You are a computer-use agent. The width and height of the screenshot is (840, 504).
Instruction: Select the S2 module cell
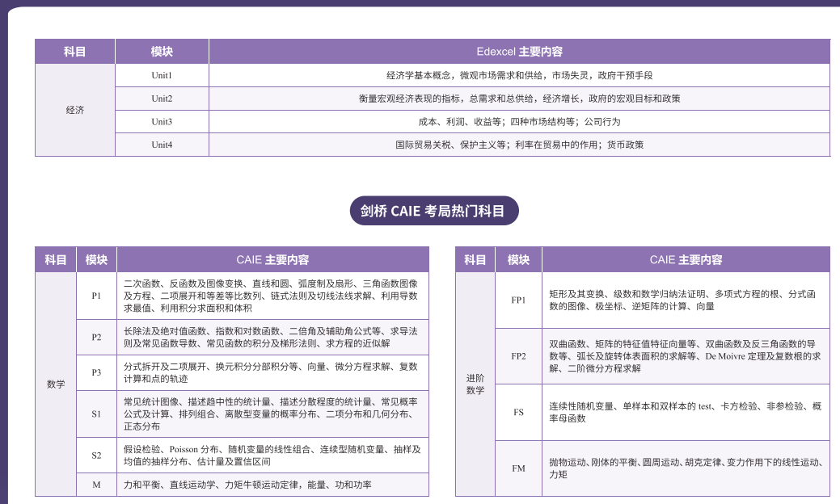pyautogui.click(x=96, y=456)
